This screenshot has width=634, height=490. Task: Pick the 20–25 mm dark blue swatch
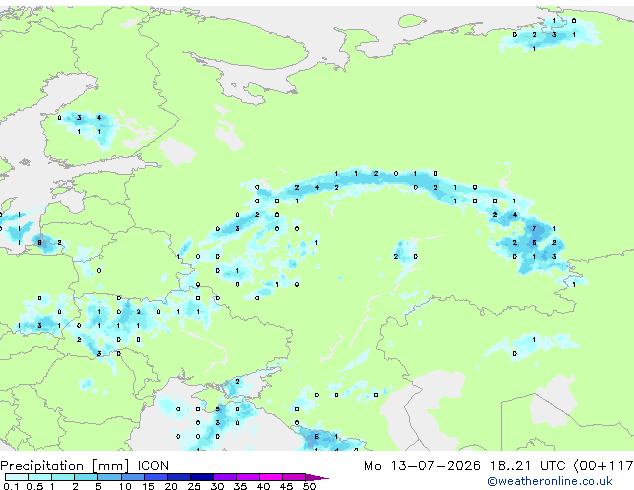179,477
